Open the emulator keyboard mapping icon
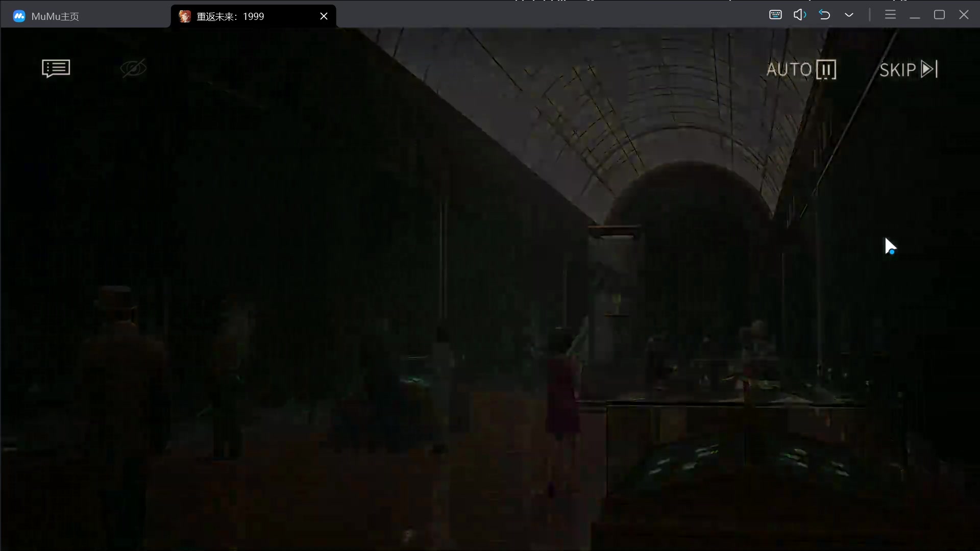This screenshot has width=980, height=551. click(775, 15)
